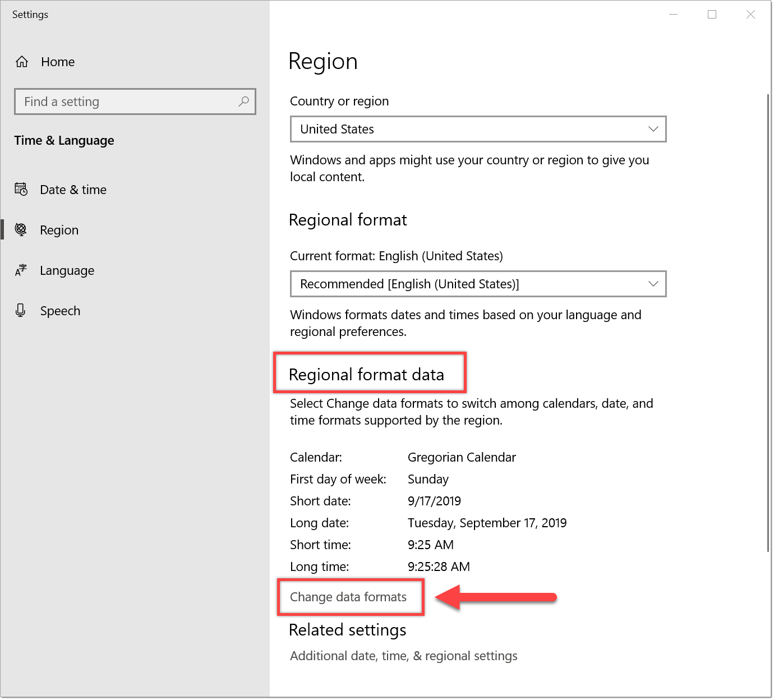Minimize the Settings window
774x700 pixels.
tap(674, 15)
